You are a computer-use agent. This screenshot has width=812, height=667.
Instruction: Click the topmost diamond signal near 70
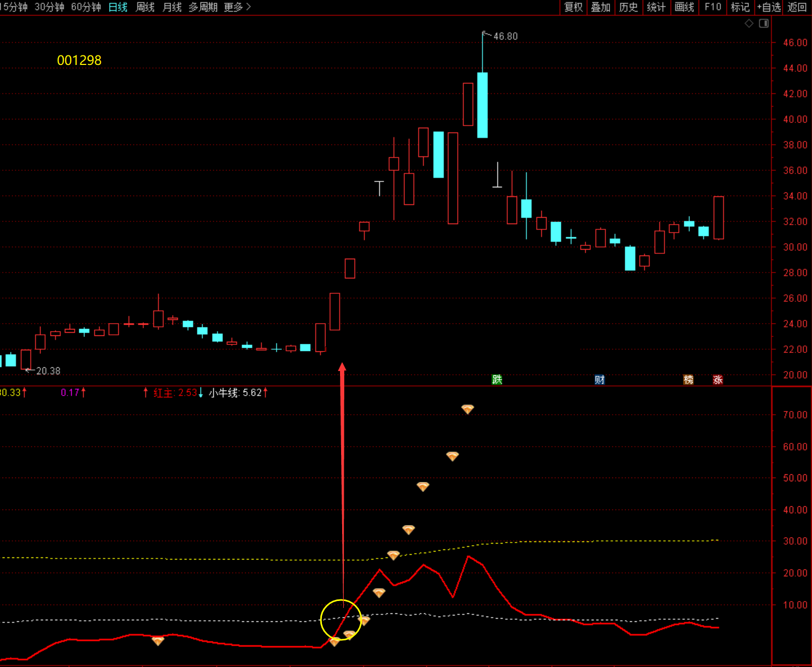(x=468, y=409)
